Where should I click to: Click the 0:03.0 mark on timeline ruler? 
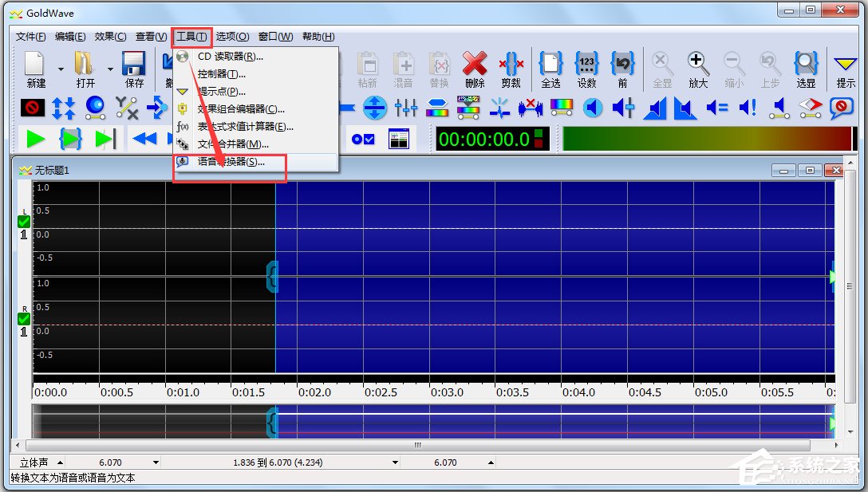(x=447, y=392)
